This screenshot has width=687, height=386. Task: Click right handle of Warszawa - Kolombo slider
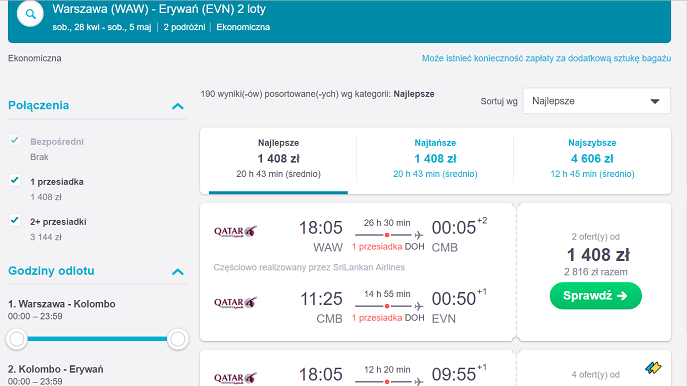pyautogui.click(x=177, y=339)
